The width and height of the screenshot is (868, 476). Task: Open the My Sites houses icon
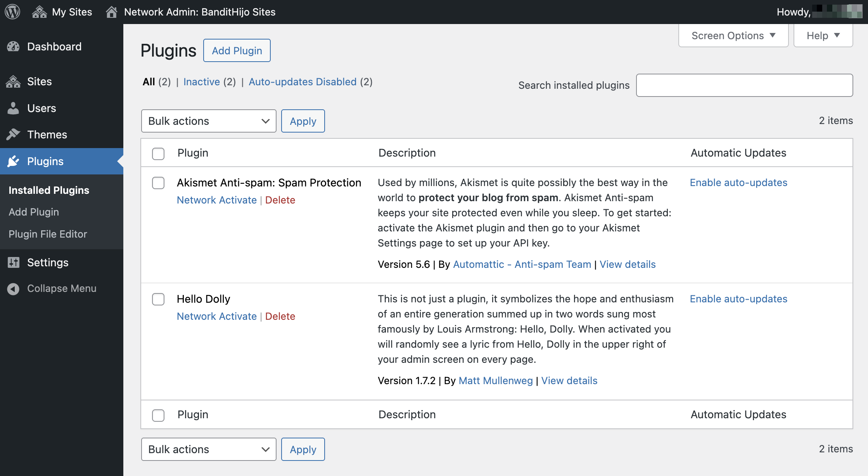[39, 12]
